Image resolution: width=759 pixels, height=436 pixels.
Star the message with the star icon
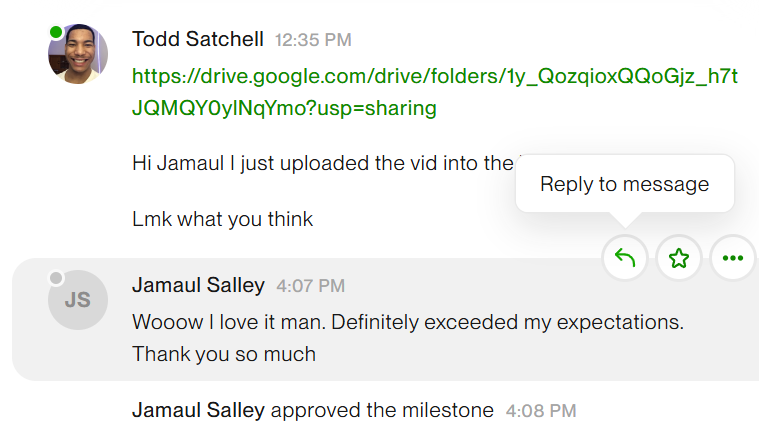click(679, 259)
